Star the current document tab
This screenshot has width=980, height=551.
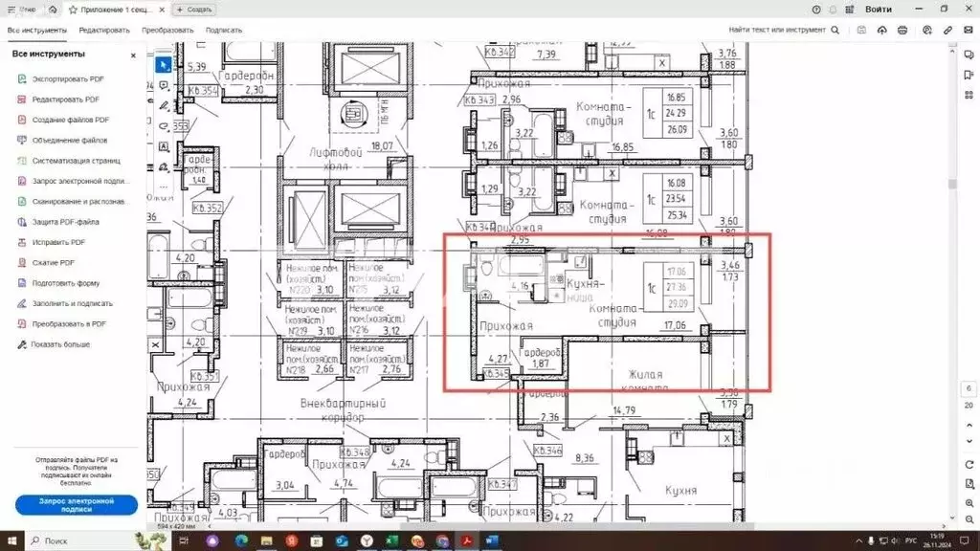(x=73, y=9)
